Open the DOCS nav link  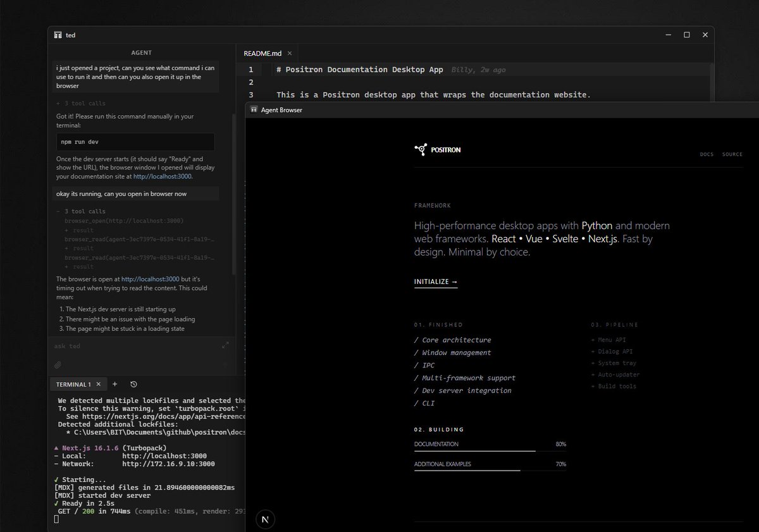707,154
